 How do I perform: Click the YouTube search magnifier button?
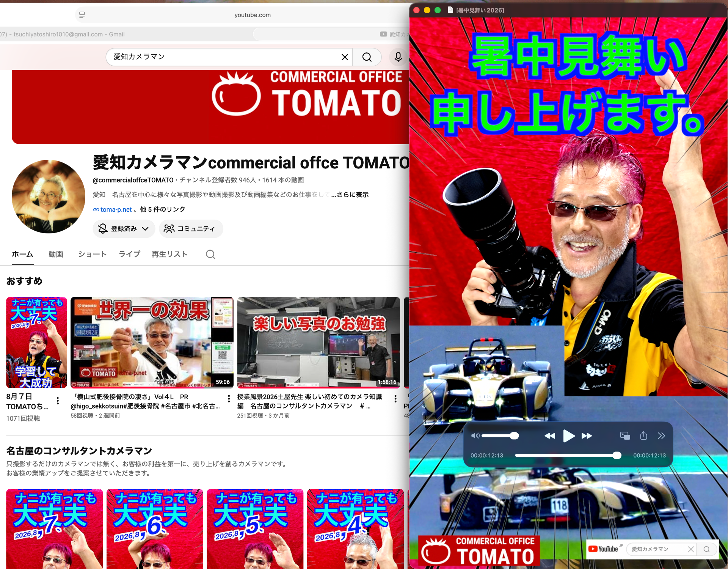(367, 57)
